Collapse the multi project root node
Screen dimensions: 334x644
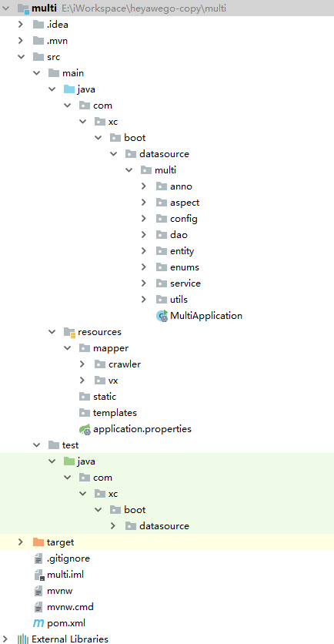coord(6,8)
